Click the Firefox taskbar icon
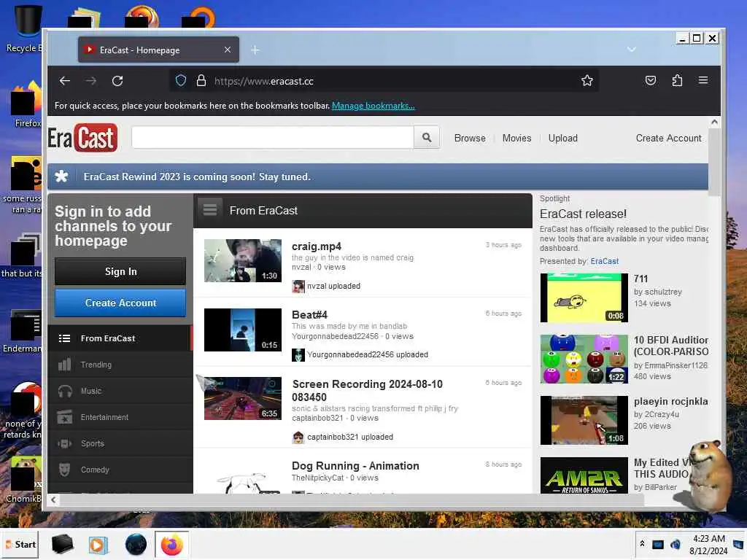Screen dimensions: 747x560 click(x=171, y=544)
